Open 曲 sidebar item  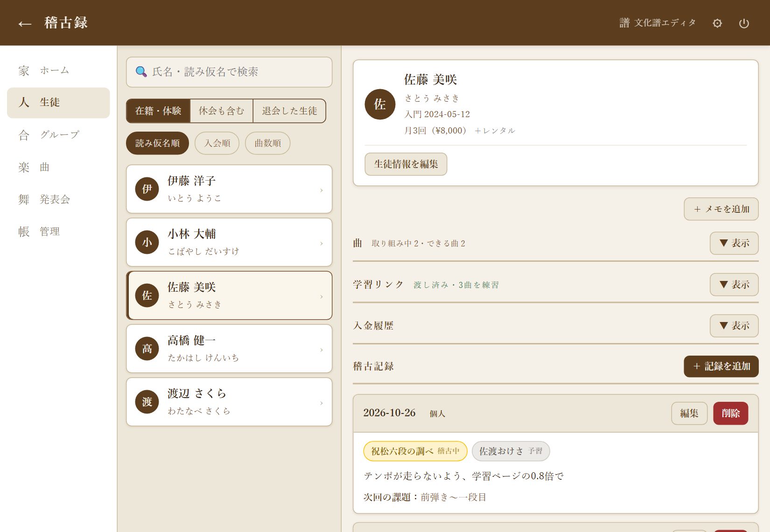pyautogui.click(x=58, y=167)
